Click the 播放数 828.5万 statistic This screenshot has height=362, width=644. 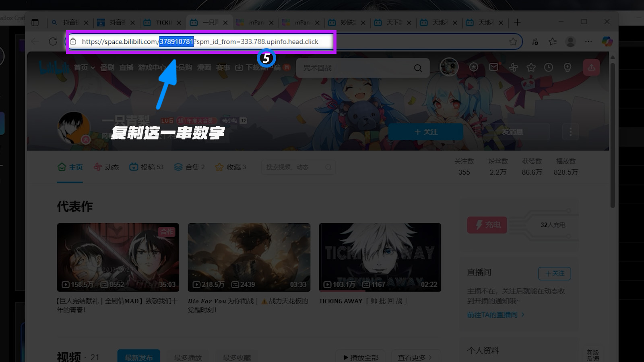point(566,167)
